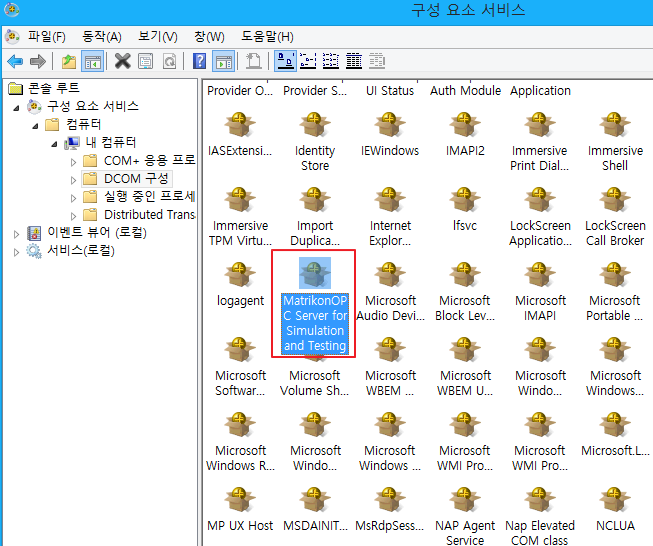This screenshot has width=653, height=546.
Task: Select the Immersive Shell item
Action: 615,142
